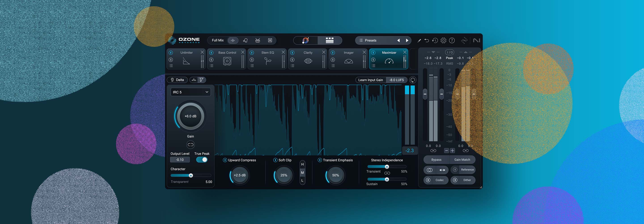This screenshot has width=644, height=224.
Task: Open the Clarity module preset list
Action: coord(292,66)
